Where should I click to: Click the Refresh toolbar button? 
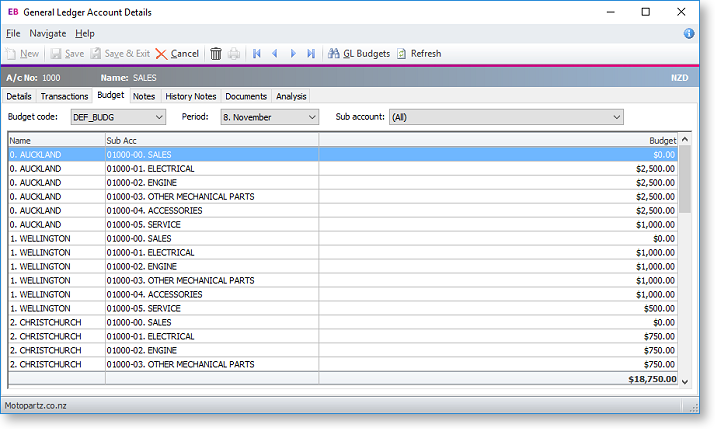point(418,53)
